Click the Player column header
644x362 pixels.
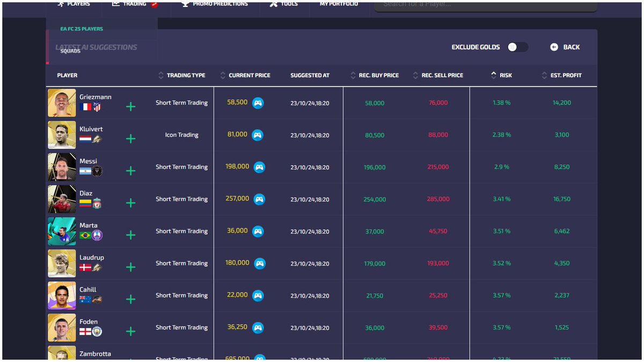point(68,76)
